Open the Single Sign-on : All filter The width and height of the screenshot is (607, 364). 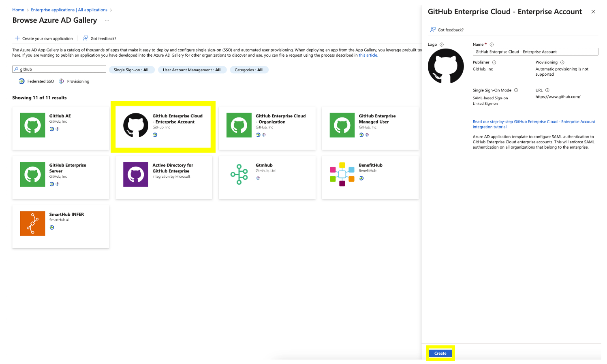(x=131, y=70)
